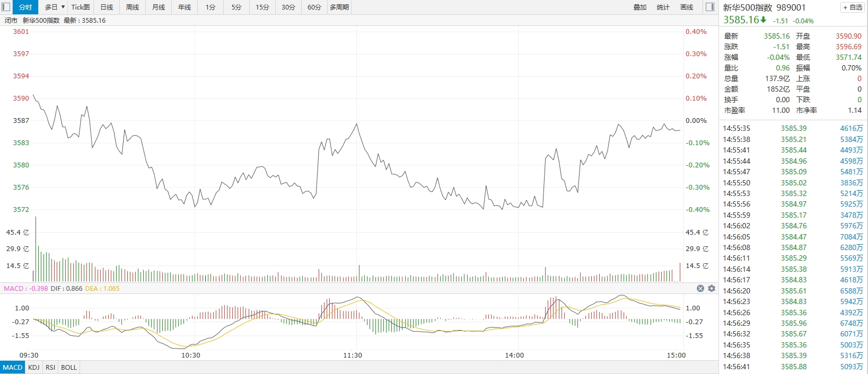This screenshot has width=868, height=374.
Task: Switch indicator to KDJ
Action: point(34,367)
